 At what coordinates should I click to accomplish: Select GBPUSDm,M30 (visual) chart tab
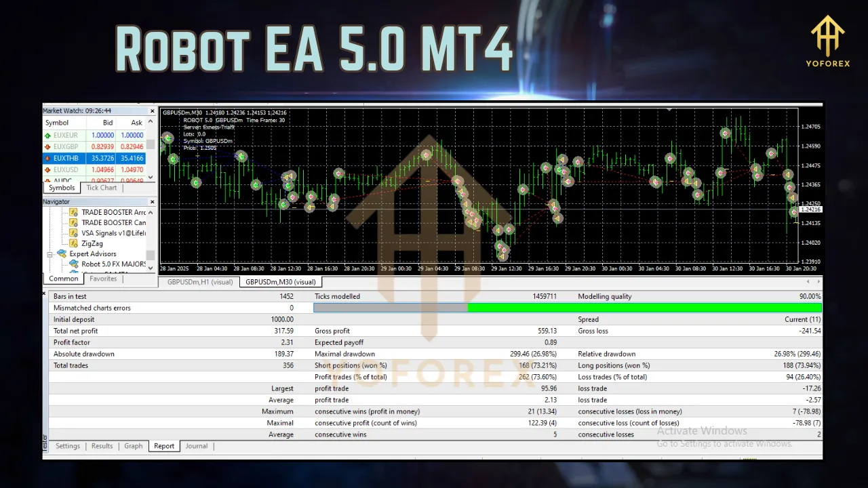[x=280, y=282]
